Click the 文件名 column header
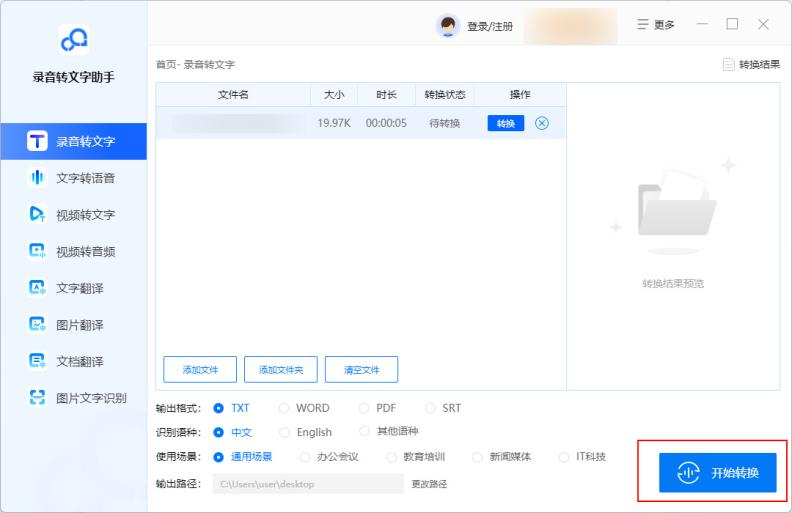The image size is (792, 513). click(x=233, y=94)
